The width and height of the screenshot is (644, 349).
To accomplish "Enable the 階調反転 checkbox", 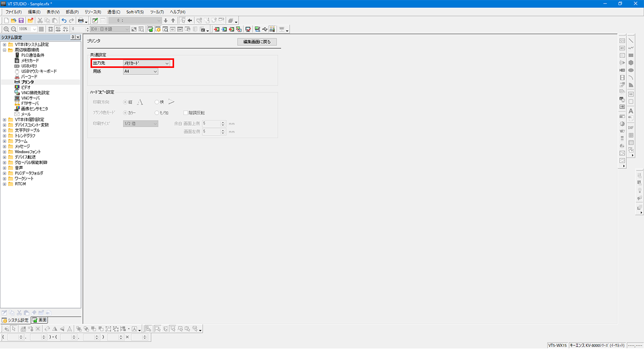I will pos(185,113).
